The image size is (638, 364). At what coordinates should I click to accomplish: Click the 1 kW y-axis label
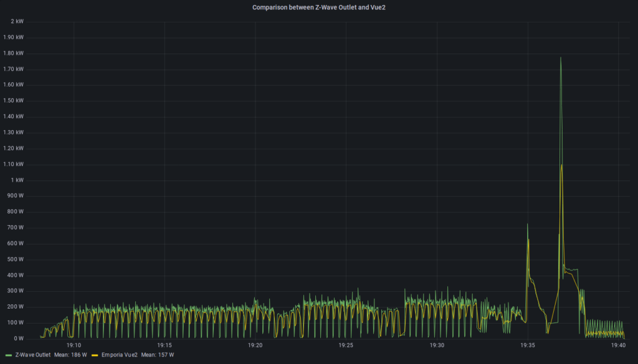pos(17,180)
